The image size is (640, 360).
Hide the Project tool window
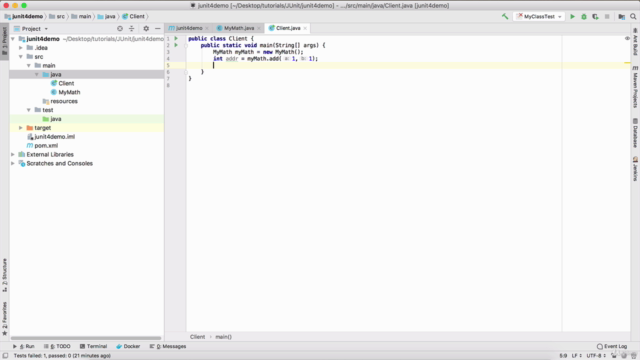click(x=158, y=29)
